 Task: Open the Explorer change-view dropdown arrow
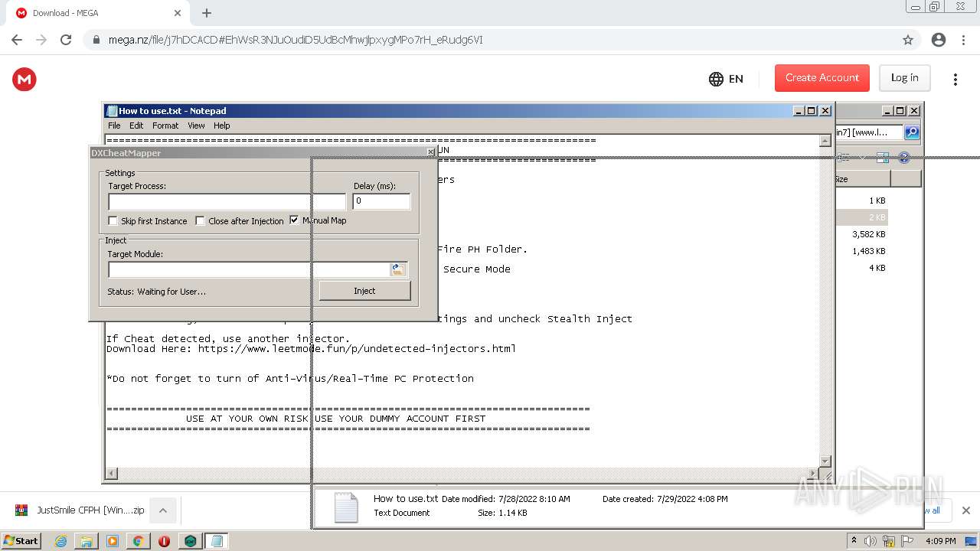pos(864,158)
